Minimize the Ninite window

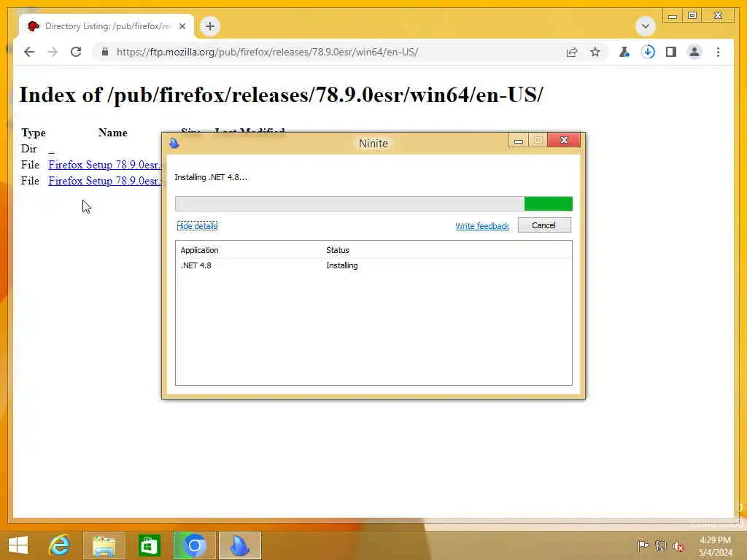click(519, 141)
